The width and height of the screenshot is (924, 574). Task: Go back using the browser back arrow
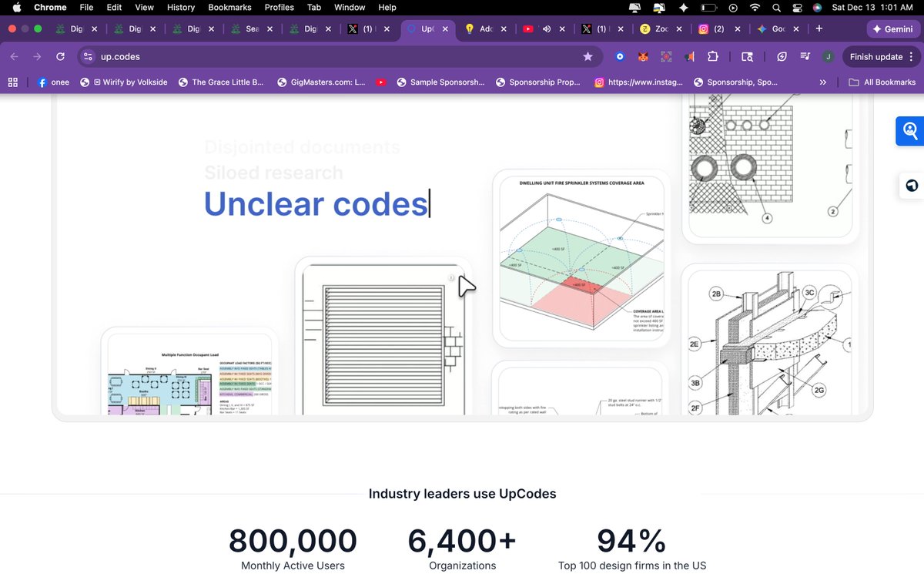(15, 57)
